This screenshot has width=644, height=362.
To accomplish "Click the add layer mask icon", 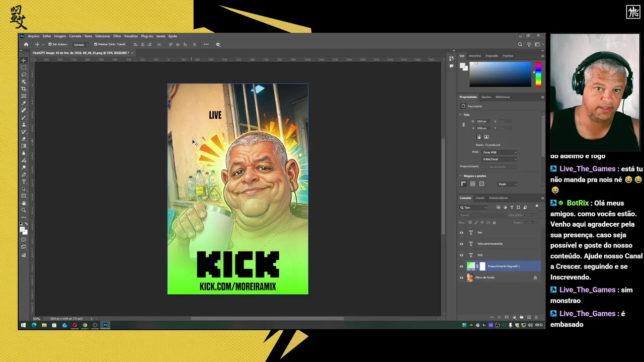I will tap(507, 317).
